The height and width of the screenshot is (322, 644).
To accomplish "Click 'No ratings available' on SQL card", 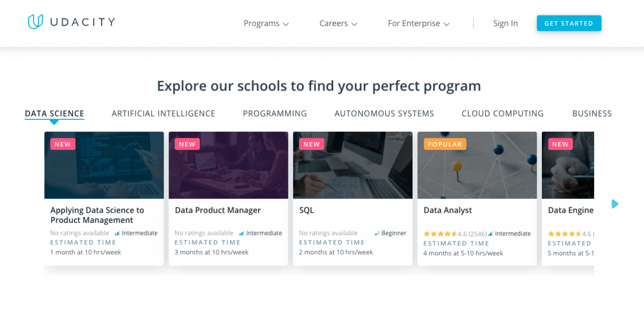I will [328, 233].
